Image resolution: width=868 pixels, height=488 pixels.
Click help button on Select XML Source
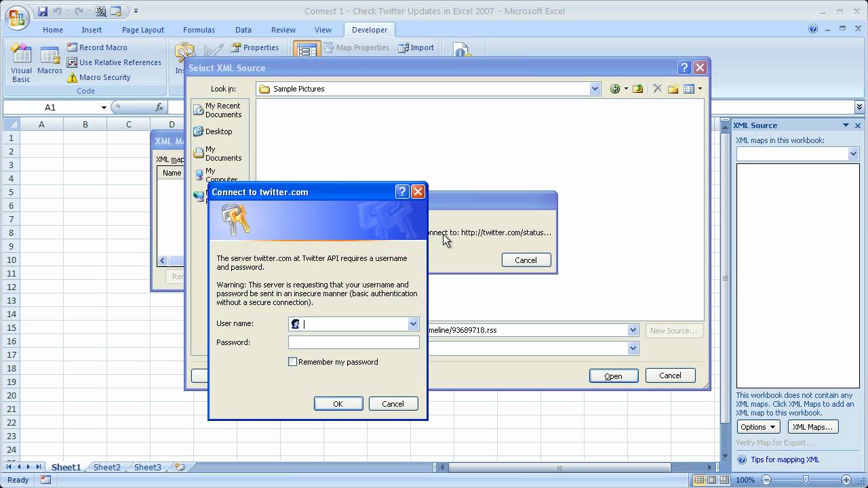point(684,68)
